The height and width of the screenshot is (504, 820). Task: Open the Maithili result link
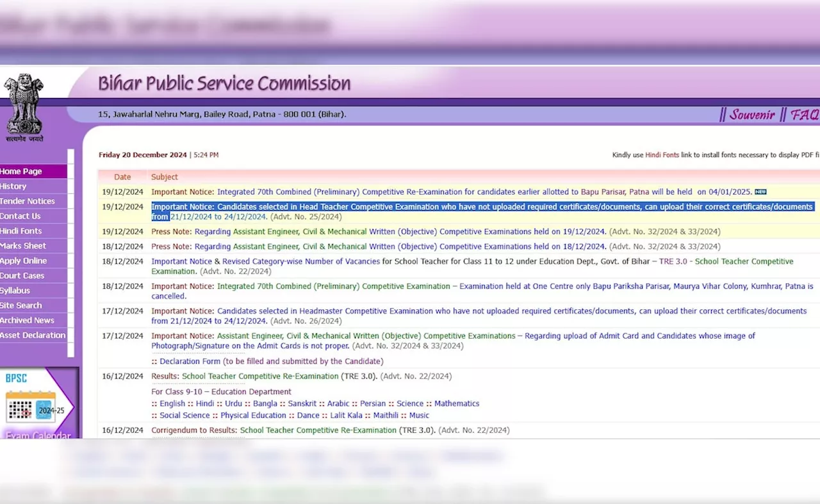coord(386,416)
